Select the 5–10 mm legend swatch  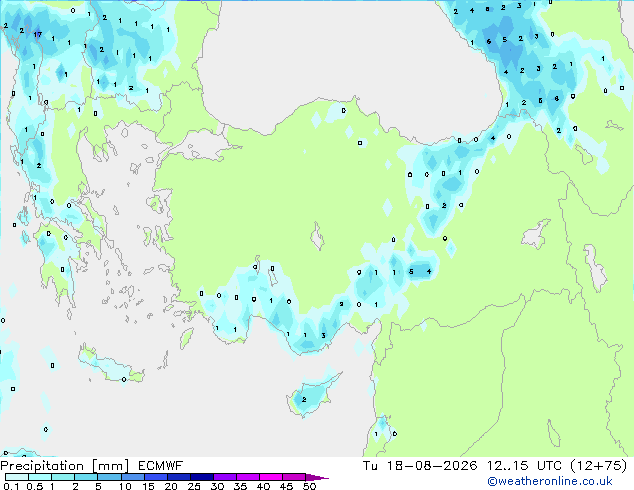coord(109,477)
